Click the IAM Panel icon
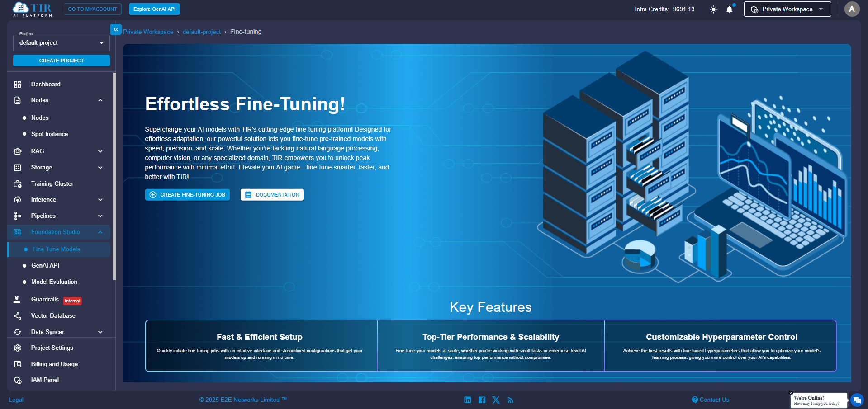Screen dimensions: 868x409 [x=18, y=380]
